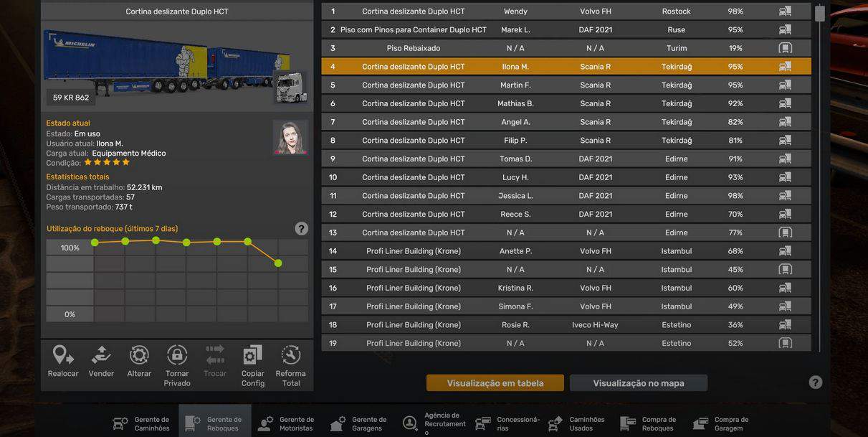Image resolution: width=868 pixels, height=437 pixels.
Task: Open the Alterar trailer option
Action: tap(139, 355)
